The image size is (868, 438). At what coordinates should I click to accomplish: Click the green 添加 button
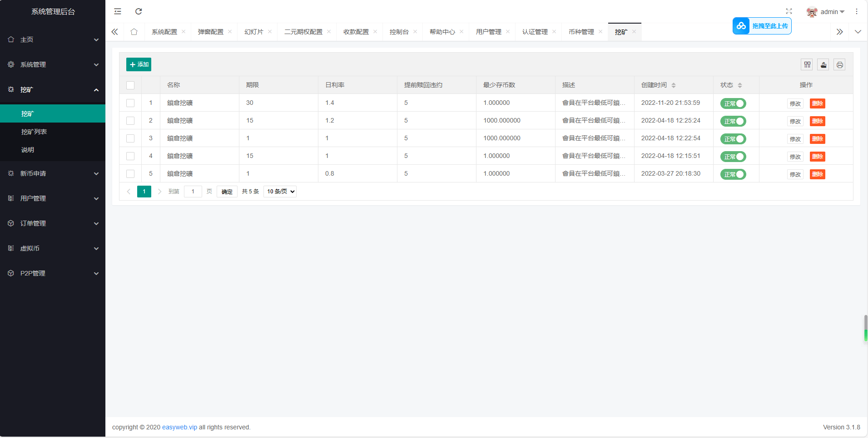pos(139,64)
